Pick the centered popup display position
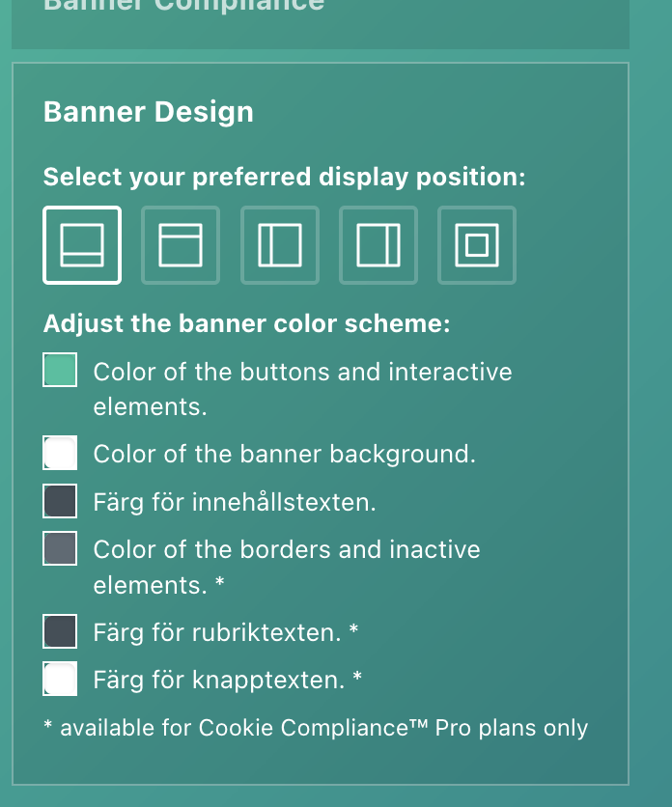672x807 pixels. pyautogui.click(x=477, y=245)
